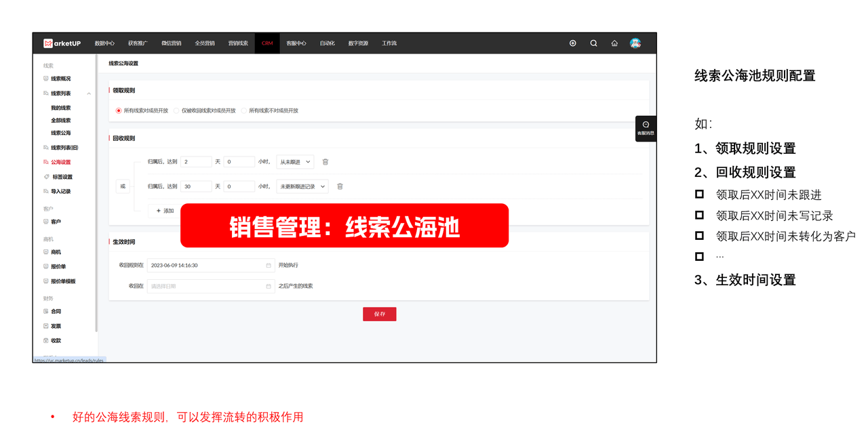
Task: Open the 从未跟进 dropdown
Action: [x=294, y=161]
